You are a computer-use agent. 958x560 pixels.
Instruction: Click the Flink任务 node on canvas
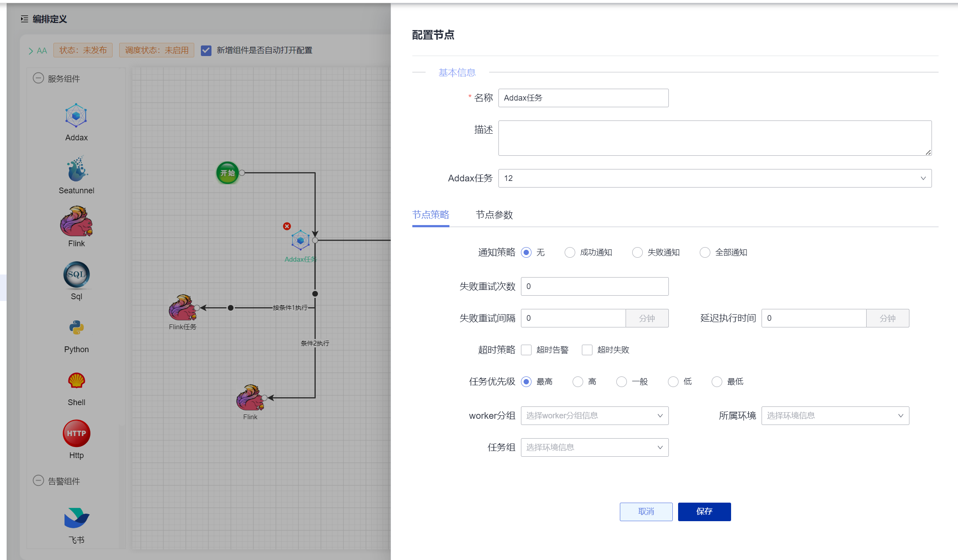(182, 307)
